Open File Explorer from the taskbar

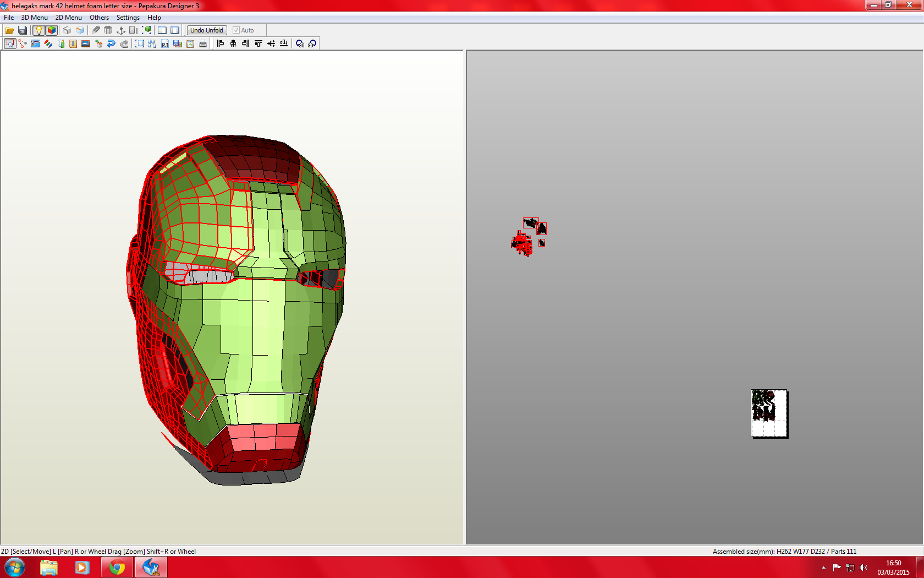[x=49, y=568]
